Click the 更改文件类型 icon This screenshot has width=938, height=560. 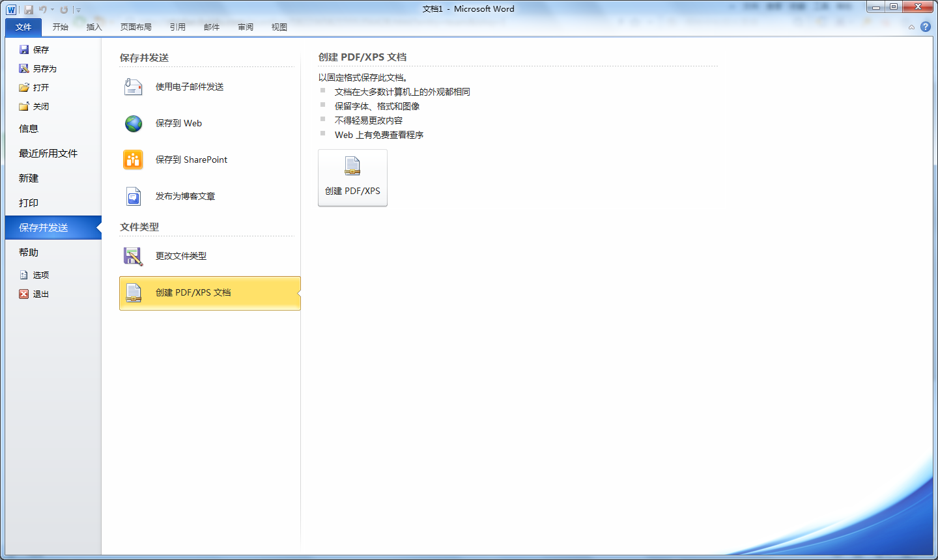pos(134,256)
